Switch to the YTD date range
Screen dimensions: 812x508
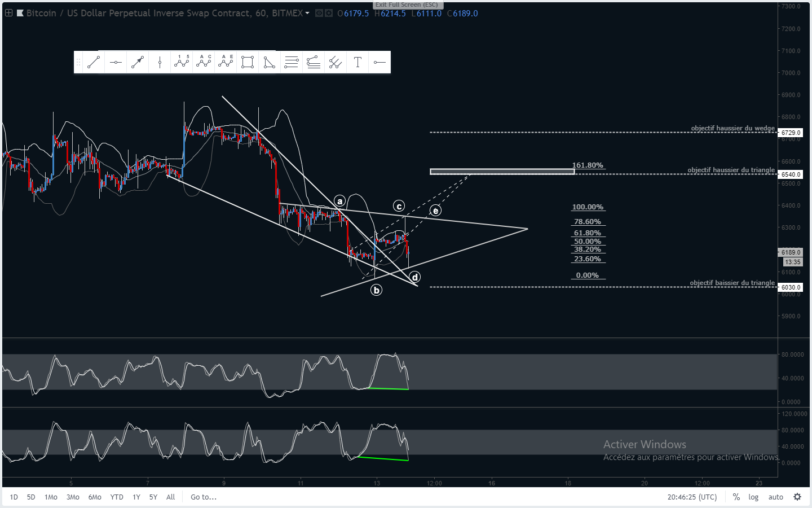tap(117, 497)
